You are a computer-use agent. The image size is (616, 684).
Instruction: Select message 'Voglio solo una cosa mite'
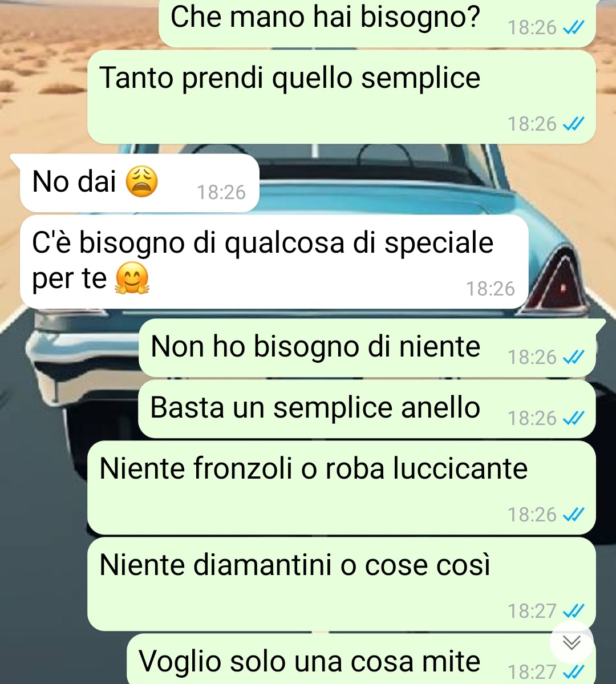tap(361, 659)
